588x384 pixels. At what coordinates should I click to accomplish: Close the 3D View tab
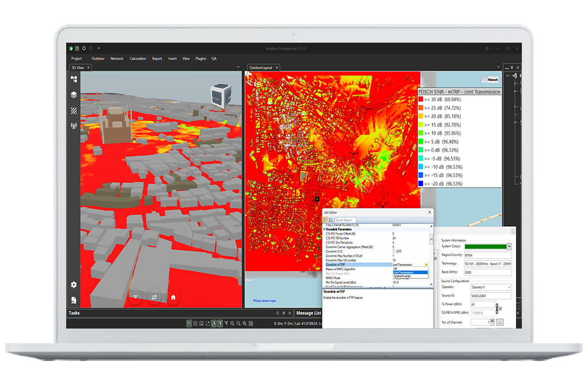88,67
